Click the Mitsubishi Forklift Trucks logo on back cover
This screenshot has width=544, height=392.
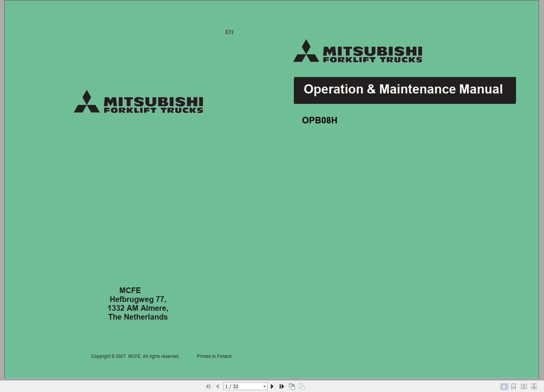click(x=138, y=102)
